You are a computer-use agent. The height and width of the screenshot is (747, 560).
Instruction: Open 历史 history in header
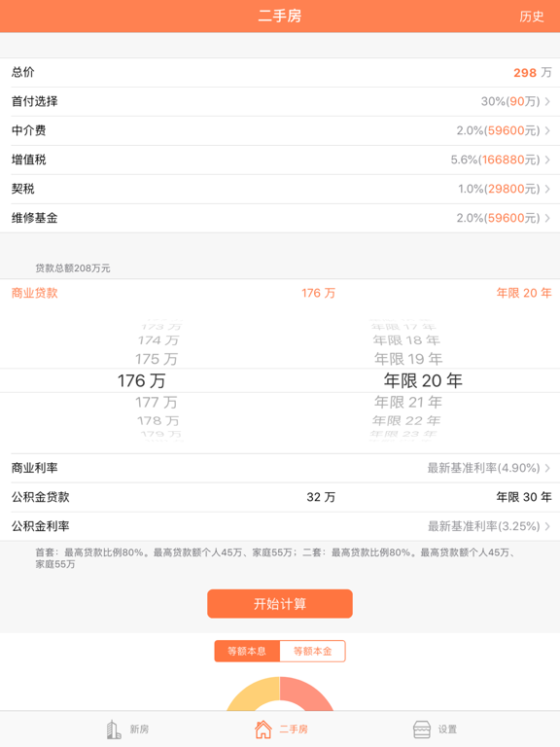532,17
